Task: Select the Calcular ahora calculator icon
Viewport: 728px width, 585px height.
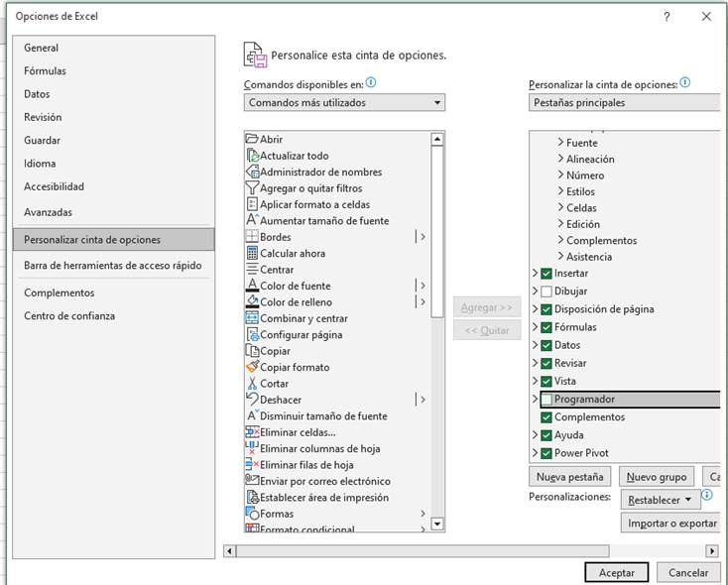Action: 252,253
